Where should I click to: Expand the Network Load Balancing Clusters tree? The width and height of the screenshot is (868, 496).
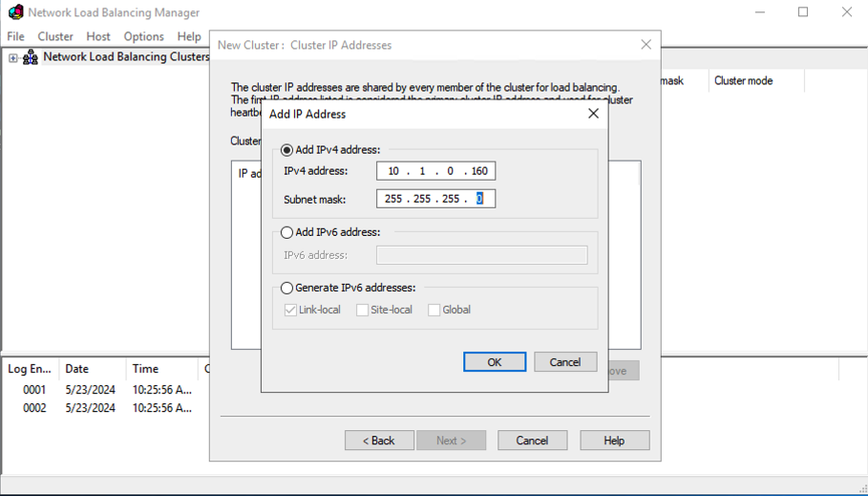pos(13,57)
